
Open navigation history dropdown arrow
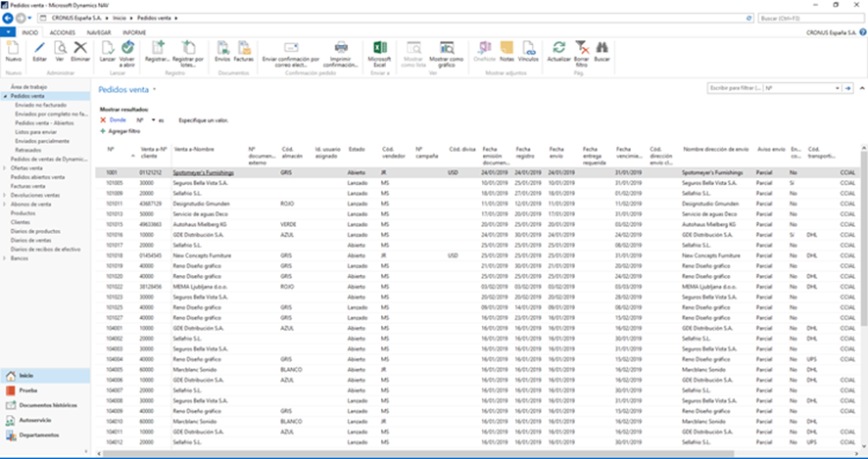coord(30,19)
